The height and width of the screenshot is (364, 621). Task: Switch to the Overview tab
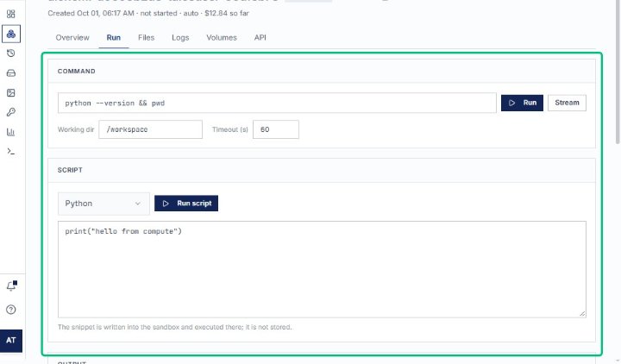pyautogui.click(x=72, y=38)
